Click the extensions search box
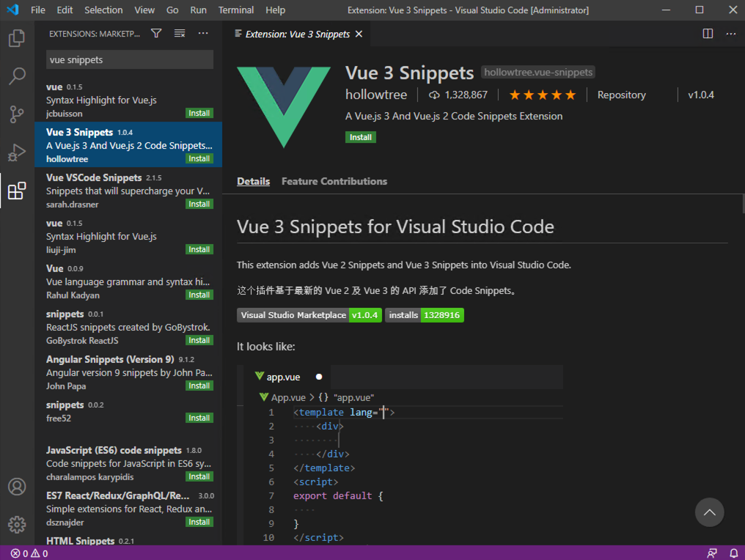Screen dimensions: 745x560 (130, 60)
